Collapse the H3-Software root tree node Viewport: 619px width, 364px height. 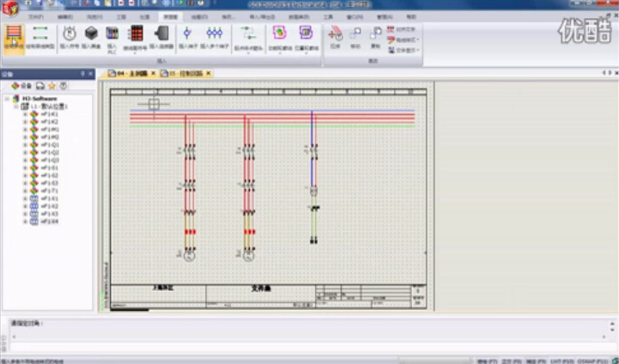tap(7, 99)
